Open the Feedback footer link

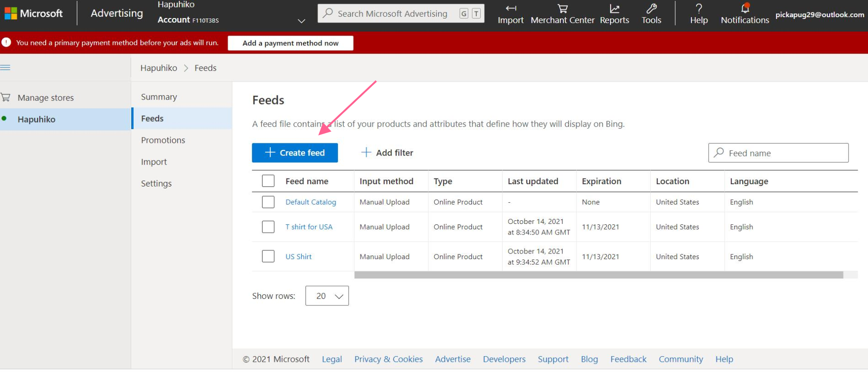629,359
